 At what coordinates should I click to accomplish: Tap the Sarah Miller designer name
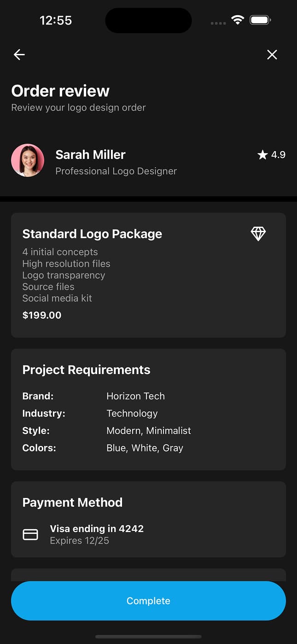pyautogui.click(x=90, y=155)
